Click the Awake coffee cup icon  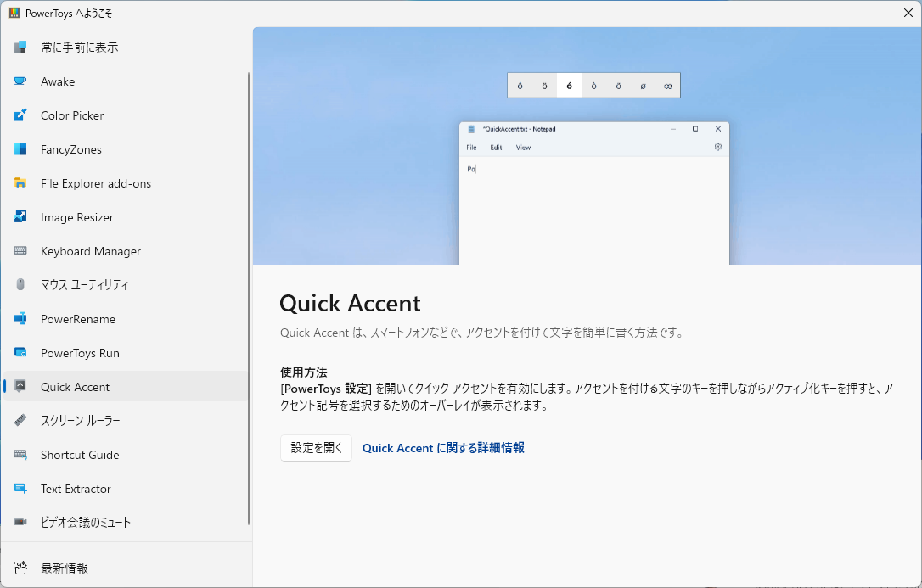coord(20,81)
